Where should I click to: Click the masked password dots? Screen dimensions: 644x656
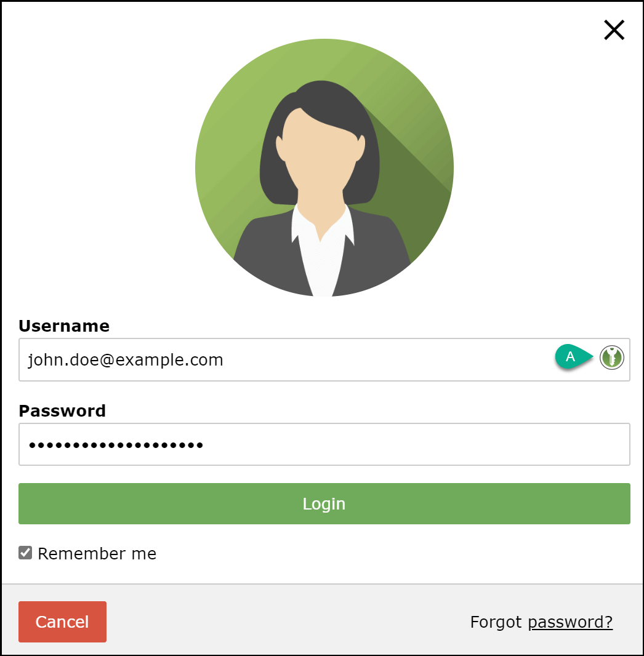click(116, 445)
